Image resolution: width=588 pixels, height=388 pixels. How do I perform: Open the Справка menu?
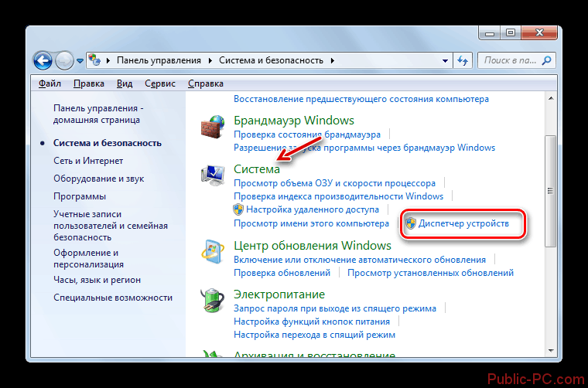click(x=206, y=83)
